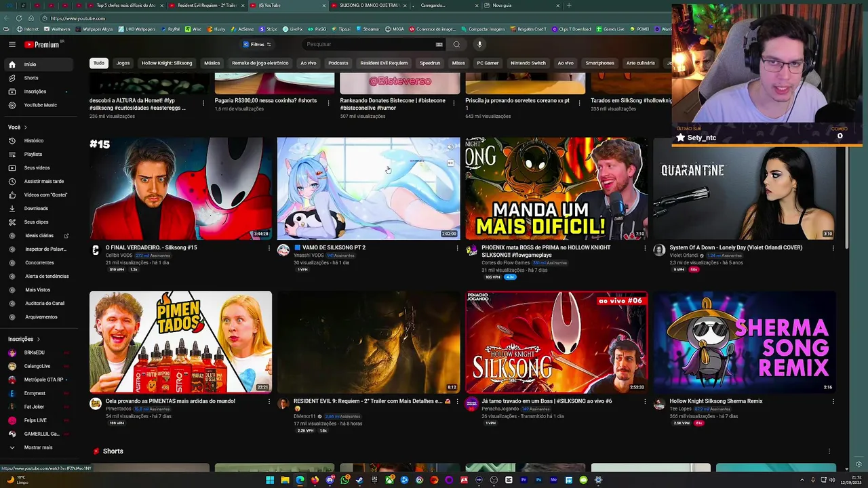
Task: Open the SHERMA SONG REMIX thumbnail
Action: 745,342
